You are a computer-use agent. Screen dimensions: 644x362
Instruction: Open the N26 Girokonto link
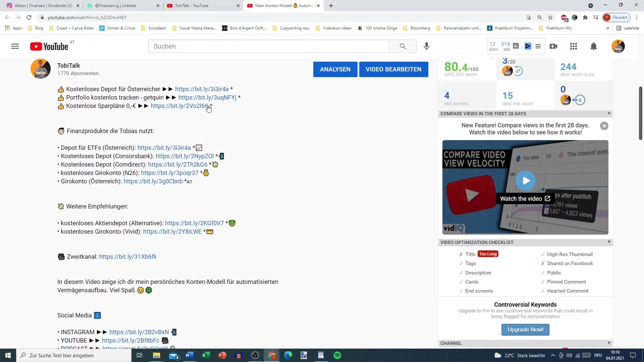(x=170, y=173)
